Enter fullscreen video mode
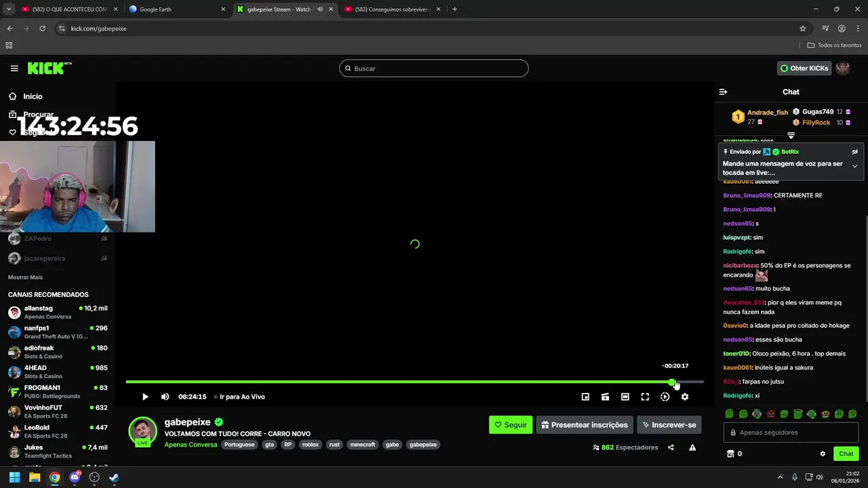Viewport: 868px width, 488px height. 645,396
